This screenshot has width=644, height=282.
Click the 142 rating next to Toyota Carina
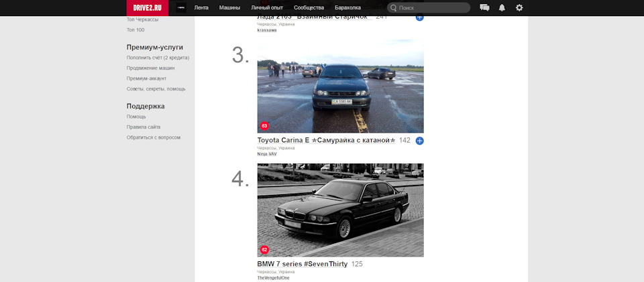pyautogui.click(x=405, y=140)
